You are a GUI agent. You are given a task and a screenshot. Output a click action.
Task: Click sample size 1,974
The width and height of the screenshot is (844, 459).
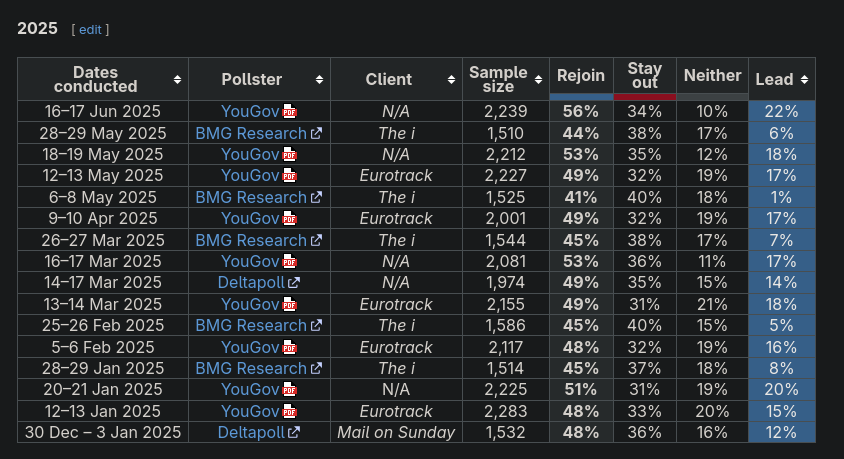pos(505,283)
